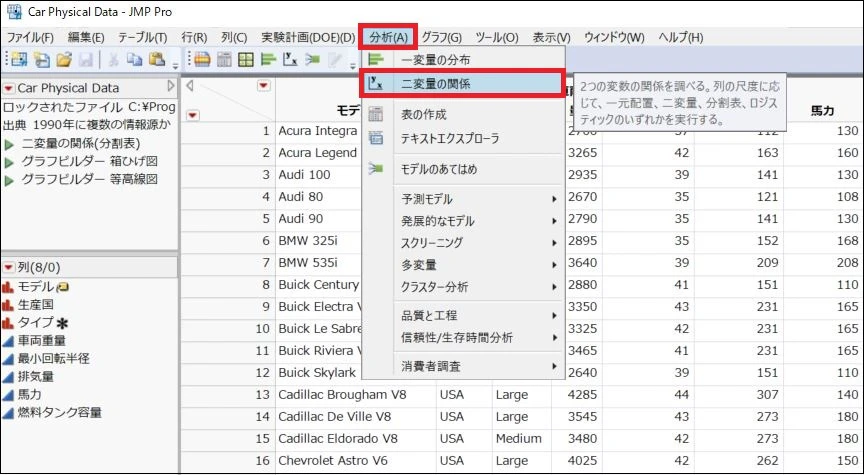The image size is (864, 475).
Task: Choose テキストエクスプローラ from the menu
Action: pos(463,138)
